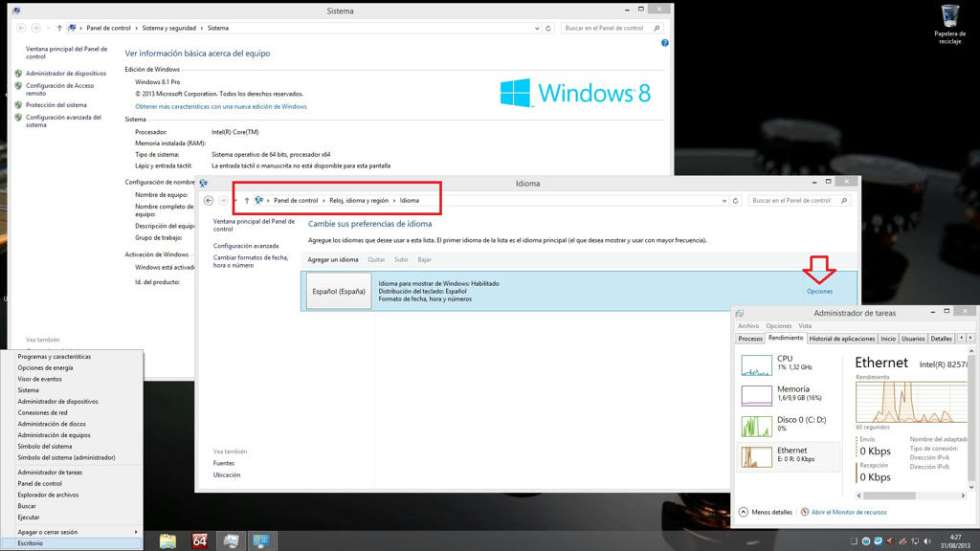980x551 pixels.
Task: Open Configuración avanzada link in Idioma
Action: pos(246,246)
